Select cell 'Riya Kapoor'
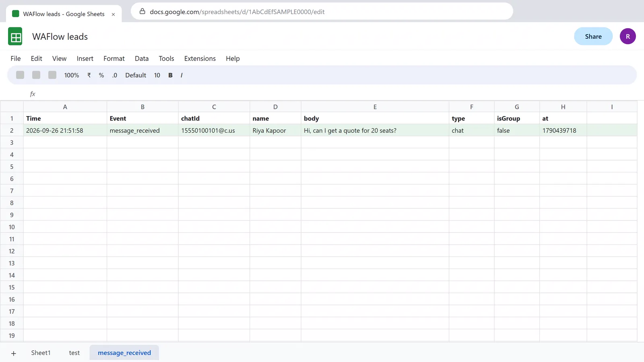Screen dimensions: 644x362 275,130
